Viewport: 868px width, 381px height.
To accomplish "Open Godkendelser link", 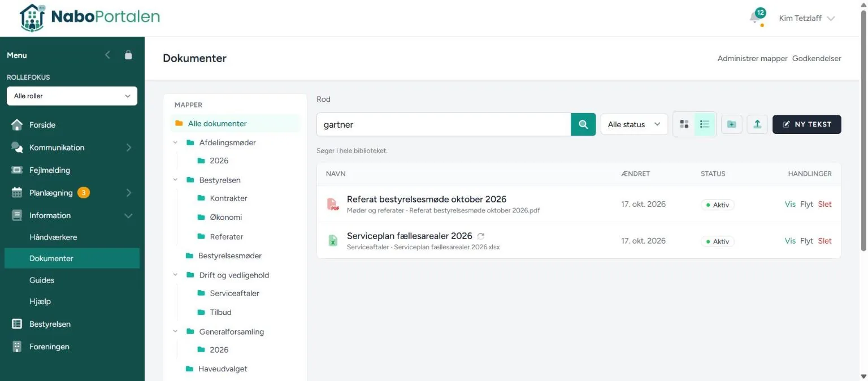I will pyautogui.click(x=817, y=58).
